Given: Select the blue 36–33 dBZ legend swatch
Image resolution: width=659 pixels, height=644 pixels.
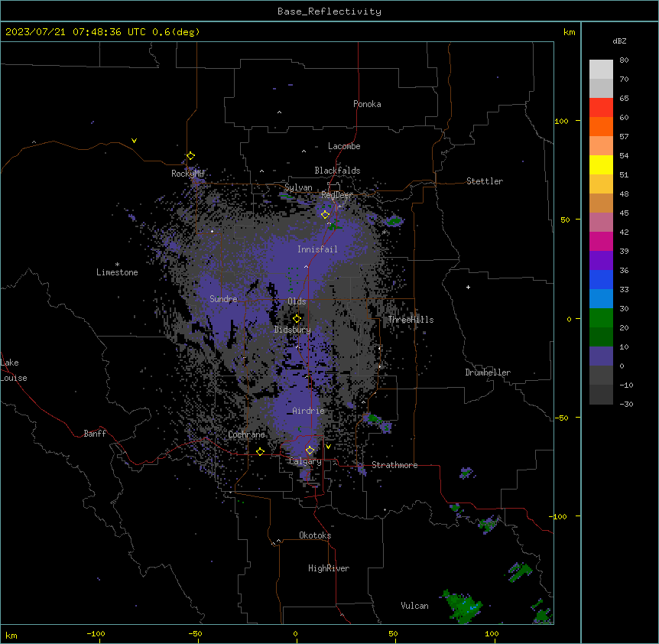Looking at the screenshot, I should point(601,280).
